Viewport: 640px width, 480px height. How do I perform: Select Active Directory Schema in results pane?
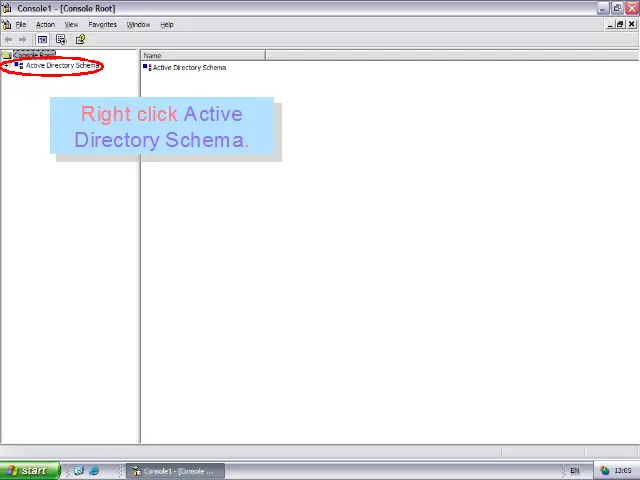point(188,68)
